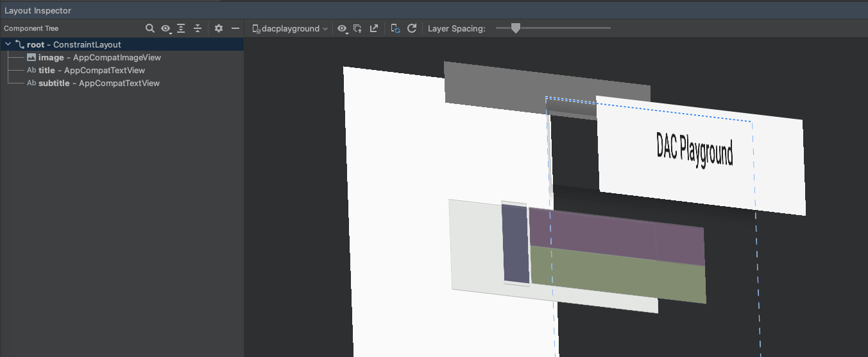The height and width of the screenshot is (357, 868).
Task: Click the export snapshot icon
Action: click(x=373, y=28)
